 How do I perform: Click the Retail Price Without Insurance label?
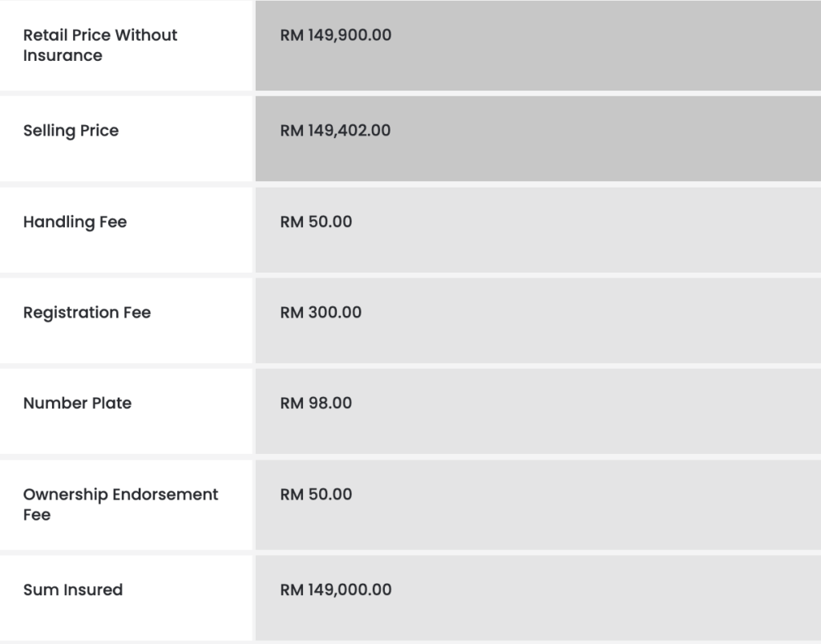click(x=100, y=45)
